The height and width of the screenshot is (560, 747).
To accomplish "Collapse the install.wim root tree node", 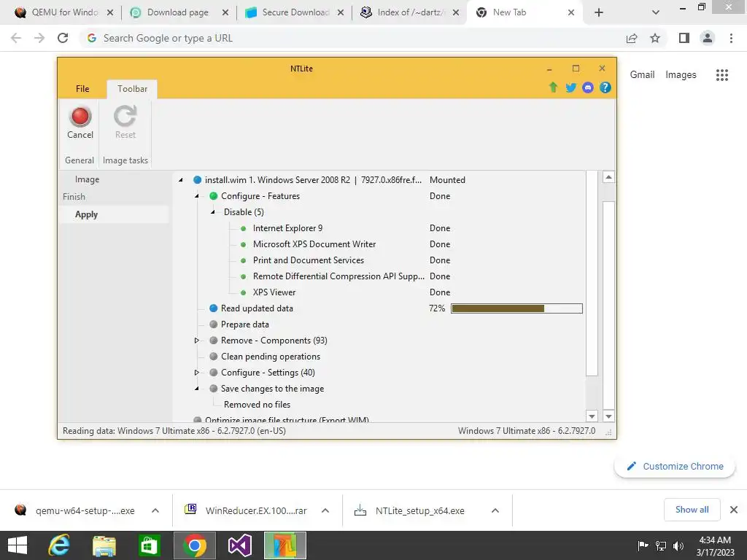I will (181, 180).
